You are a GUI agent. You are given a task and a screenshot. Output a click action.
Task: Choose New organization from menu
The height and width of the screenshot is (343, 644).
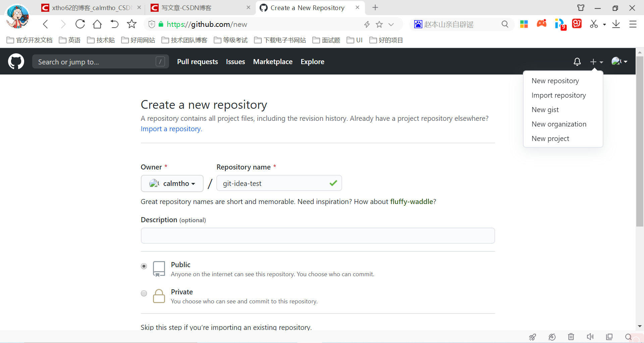[x=559, y=124]
